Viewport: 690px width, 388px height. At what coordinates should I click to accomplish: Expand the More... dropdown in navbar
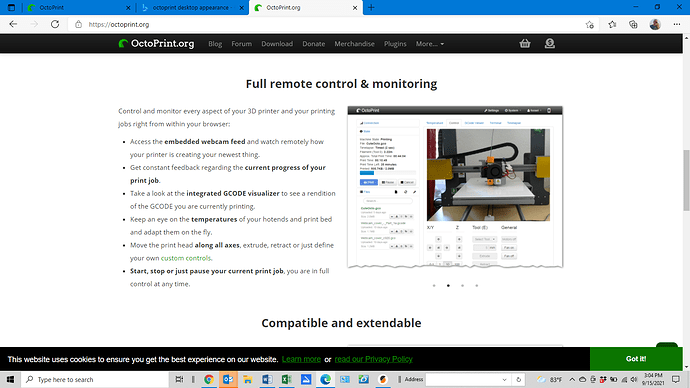coord(429,44)
